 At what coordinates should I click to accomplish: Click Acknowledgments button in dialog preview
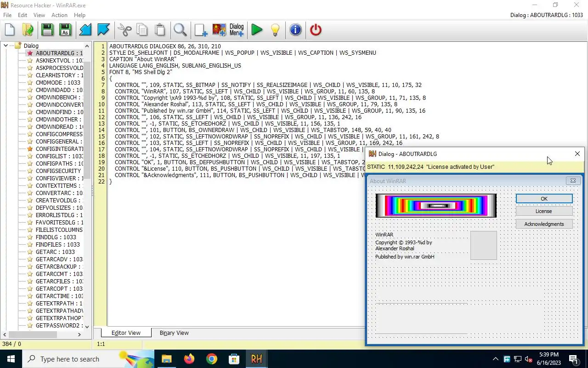[544, 224]
